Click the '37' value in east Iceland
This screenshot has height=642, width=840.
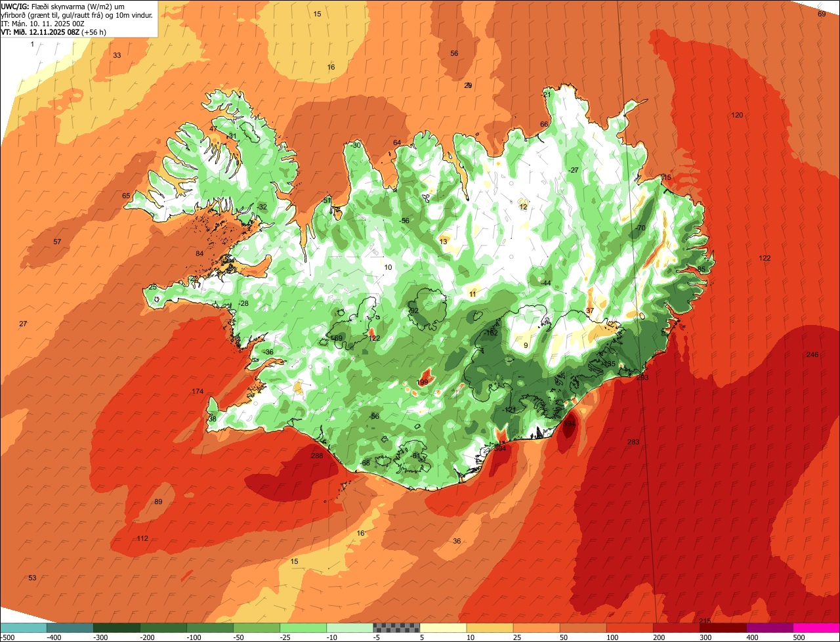(590, 310)
